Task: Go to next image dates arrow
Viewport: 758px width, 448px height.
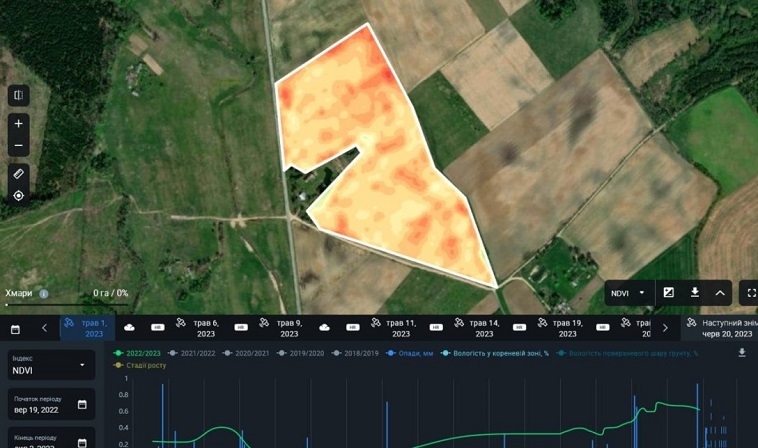Action: (665, 328)
